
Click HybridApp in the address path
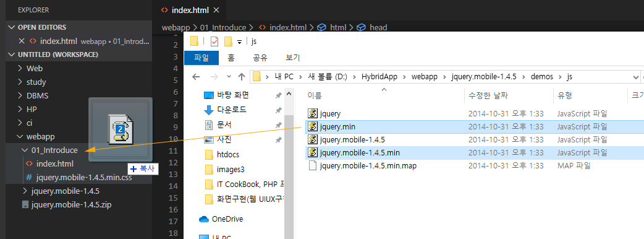tap(380, 77)
